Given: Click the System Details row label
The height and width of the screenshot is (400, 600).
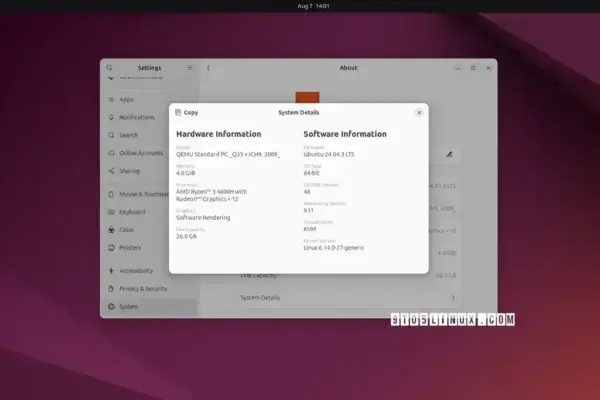Looking at the screenshot, I should click(260, 298).
